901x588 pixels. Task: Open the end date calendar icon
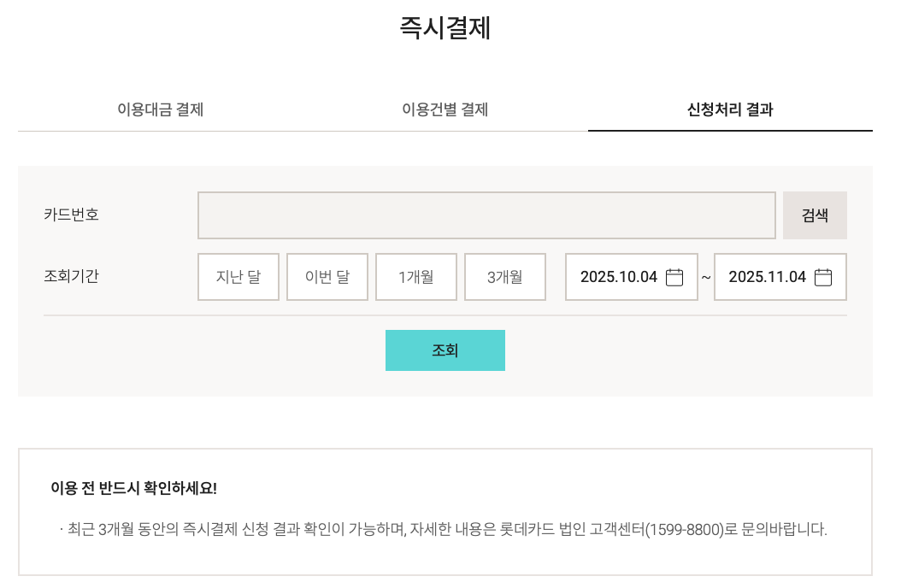(x=823, y=277)
